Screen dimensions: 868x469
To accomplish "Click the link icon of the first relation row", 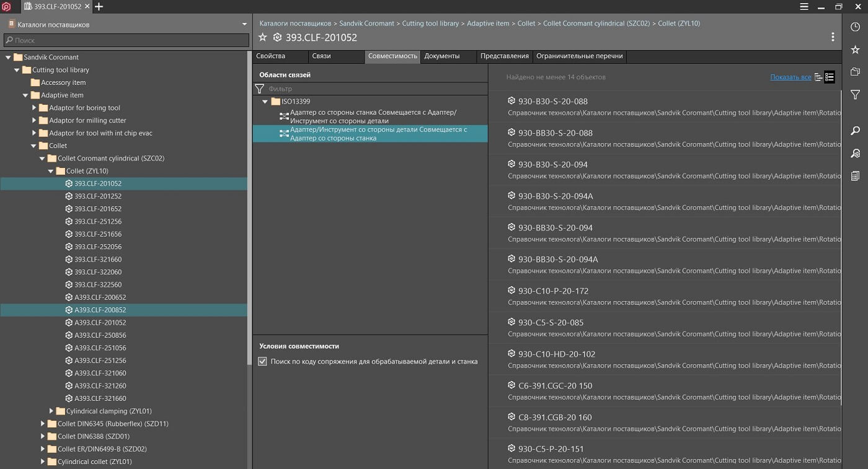I will [284, 116].
